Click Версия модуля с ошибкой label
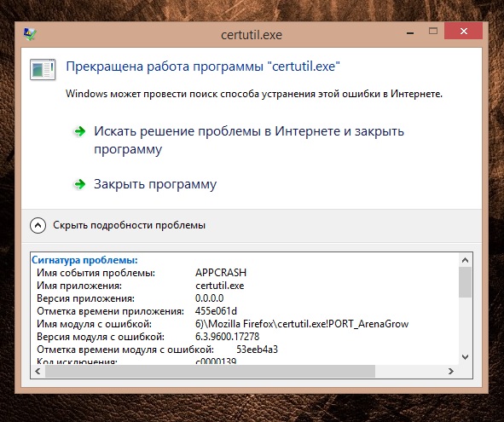Screen dimensions: 504x422 pyautogui.click(x=101, y=337)
